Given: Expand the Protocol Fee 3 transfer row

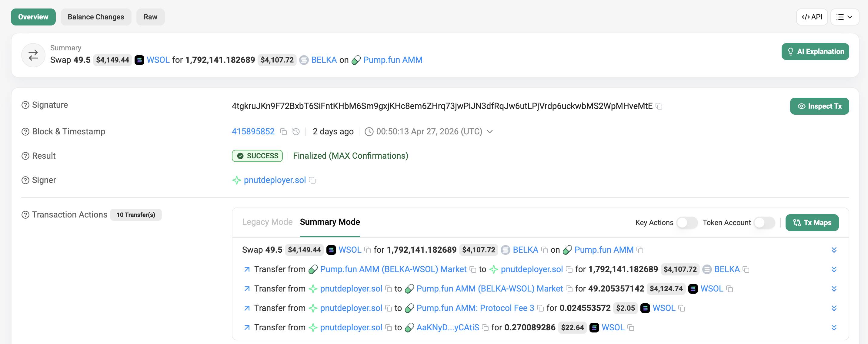Looking at the screenshot, I should tap(834, 308).
